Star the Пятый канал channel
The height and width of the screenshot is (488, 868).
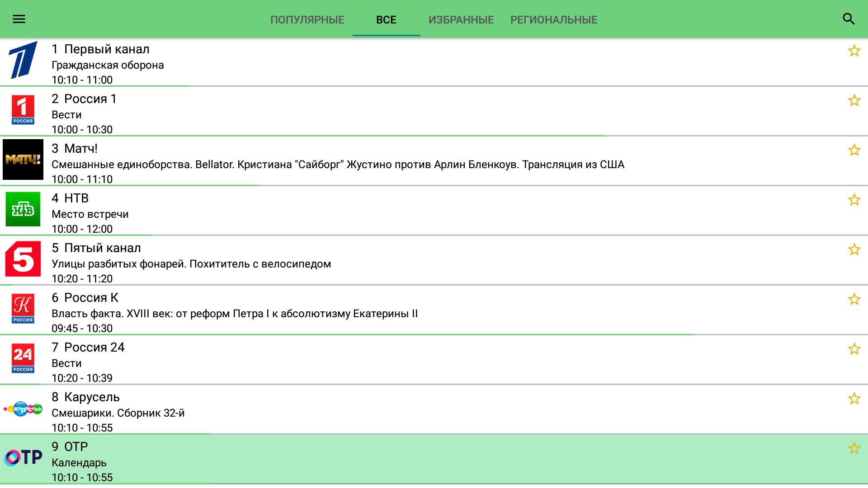(854, 249)
